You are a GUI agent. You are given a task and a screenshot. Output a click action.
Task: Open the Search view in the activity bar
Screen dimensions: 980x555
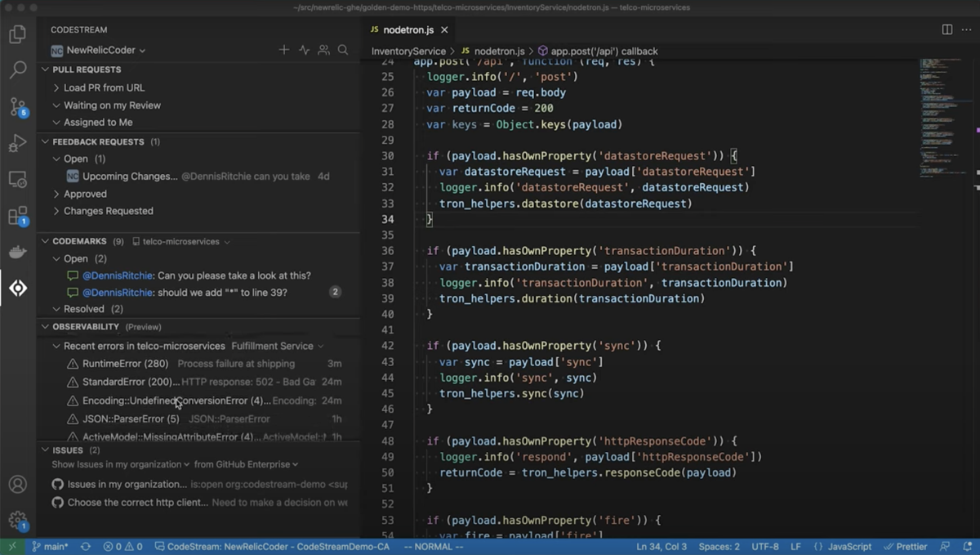[17, 70]
